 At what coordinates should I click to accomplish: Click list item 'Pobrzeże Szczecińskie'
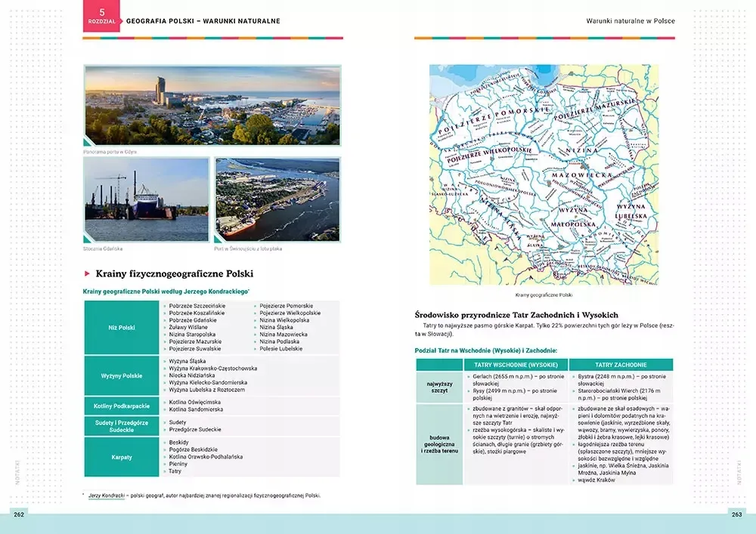(197, 306)
